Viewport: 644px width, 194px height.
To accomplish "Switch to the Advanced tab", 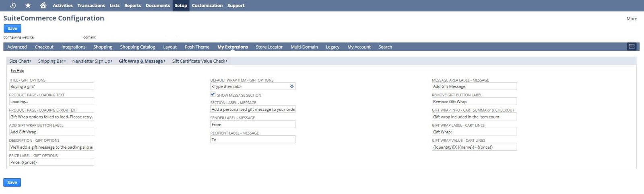I will pyautogui.click(x=17, y=47).
